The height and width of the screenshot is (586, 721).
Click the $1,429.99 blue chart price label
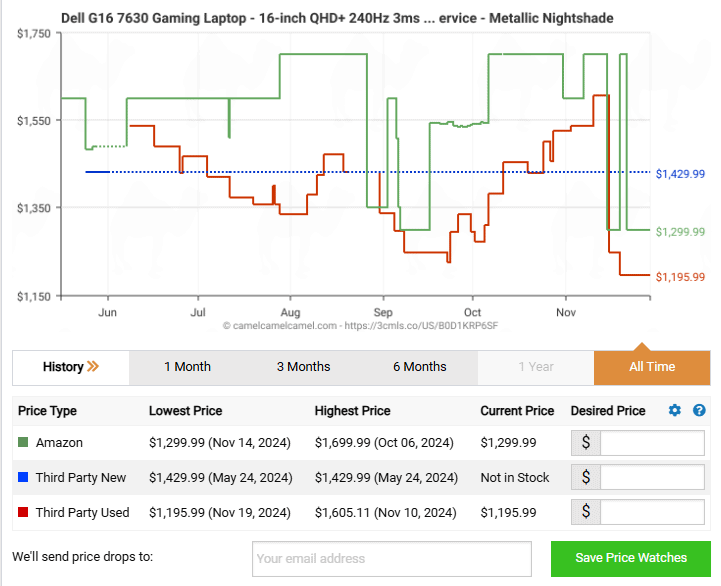coord(680,174)
